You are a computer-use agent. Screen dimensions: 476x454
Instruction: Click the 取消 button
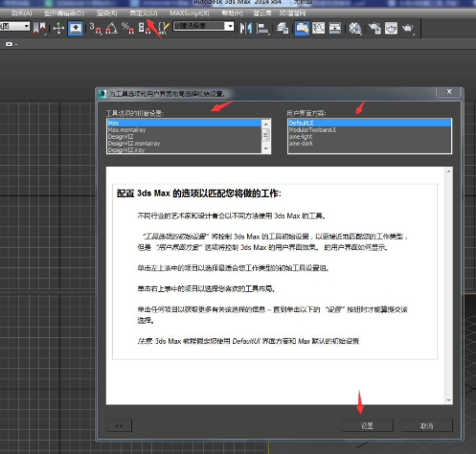(x=426, y=425)
